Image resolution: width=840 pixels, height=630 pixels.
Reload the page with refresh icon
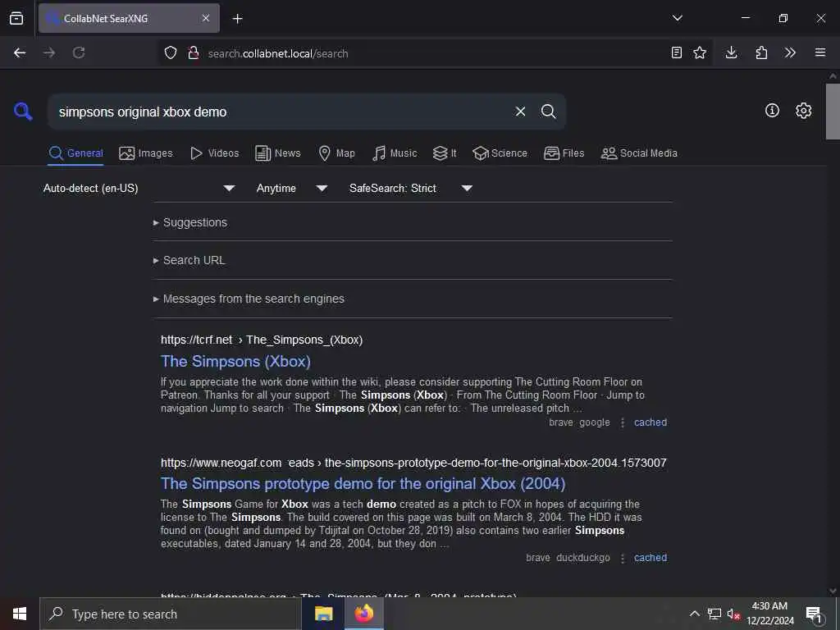coord(79,52)
